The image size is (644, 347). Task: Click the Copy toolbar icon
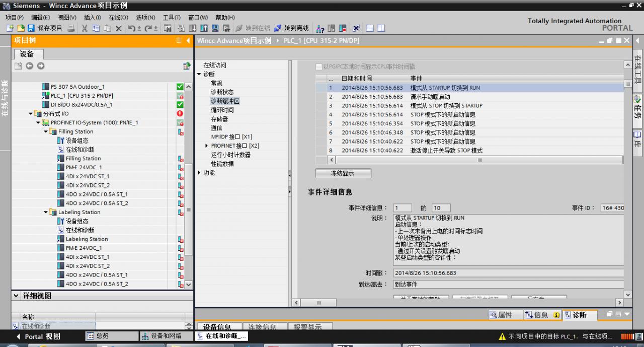[x=96, y=28]
